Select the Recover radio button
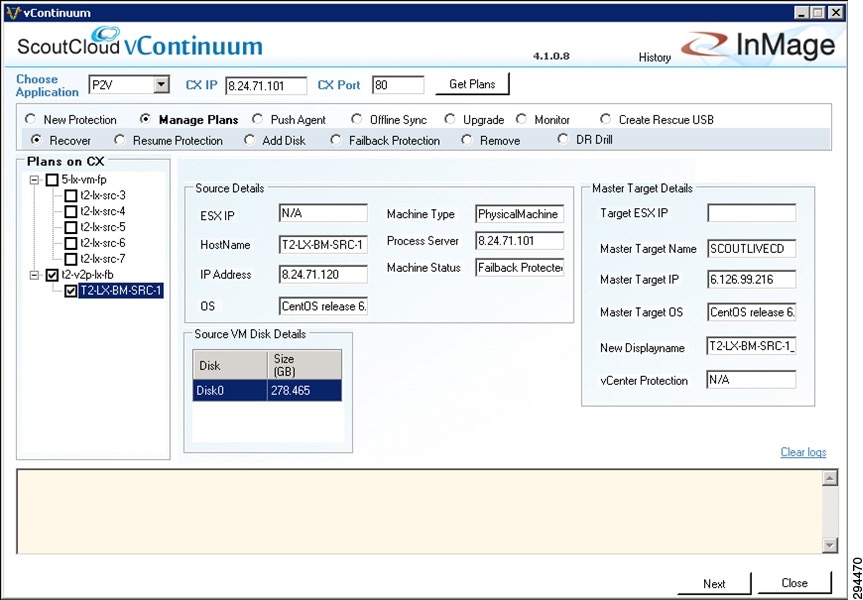This screenshot has width=863, height=600. click(x=36, y=140)
